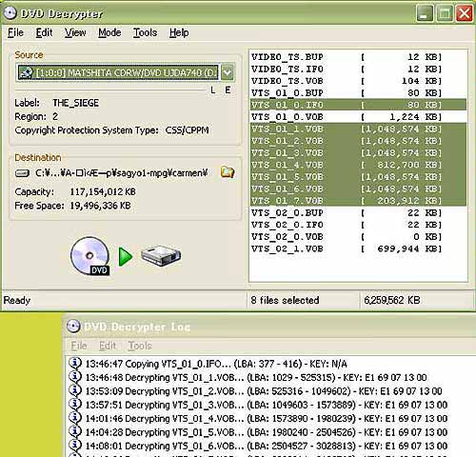Open the Edit menu in DVD Decrypter
This screenshot has height=457, width=476.
point(44,32)
